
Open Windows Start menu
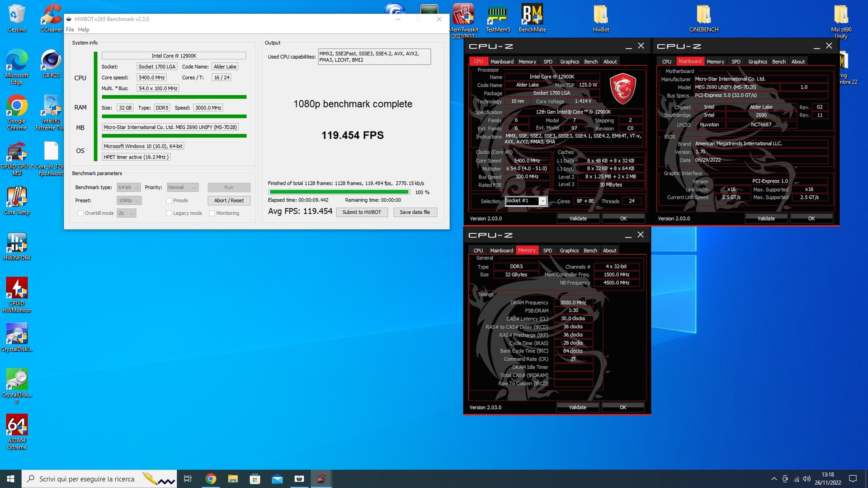pyautogui.click(x=10, y=479)
